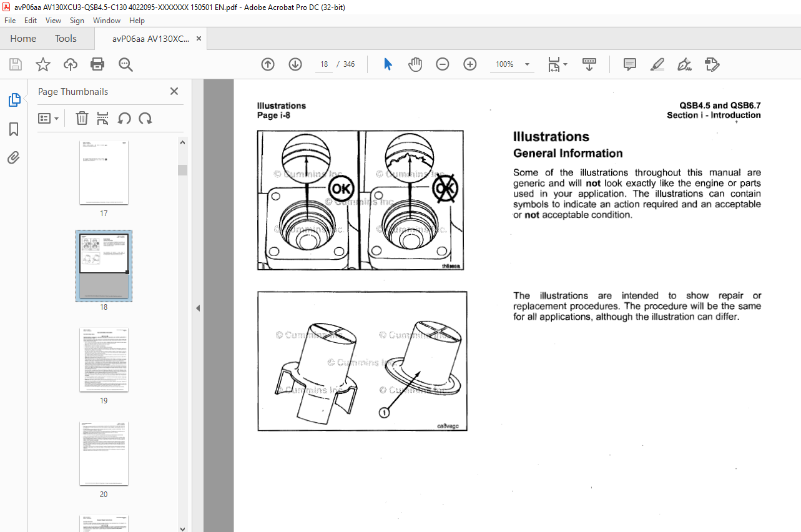Click the QSB4.5 and QSB6.7 header text

[x=720, y=106]
